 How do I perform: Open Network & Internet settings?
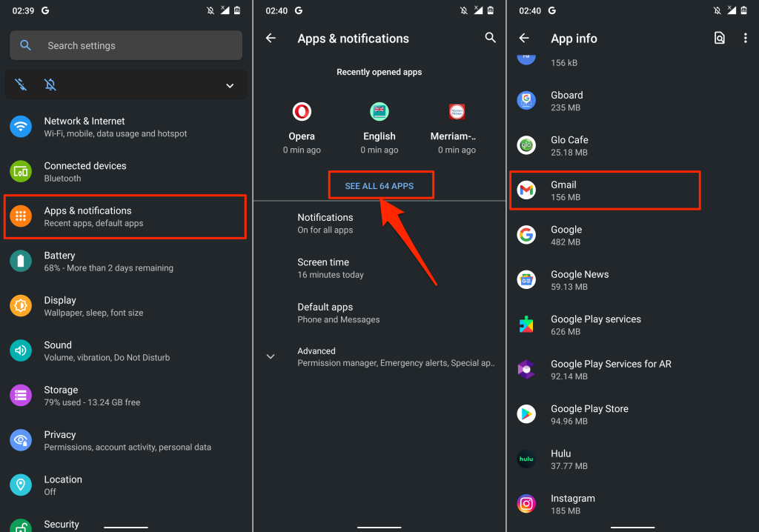pos(115,127)
